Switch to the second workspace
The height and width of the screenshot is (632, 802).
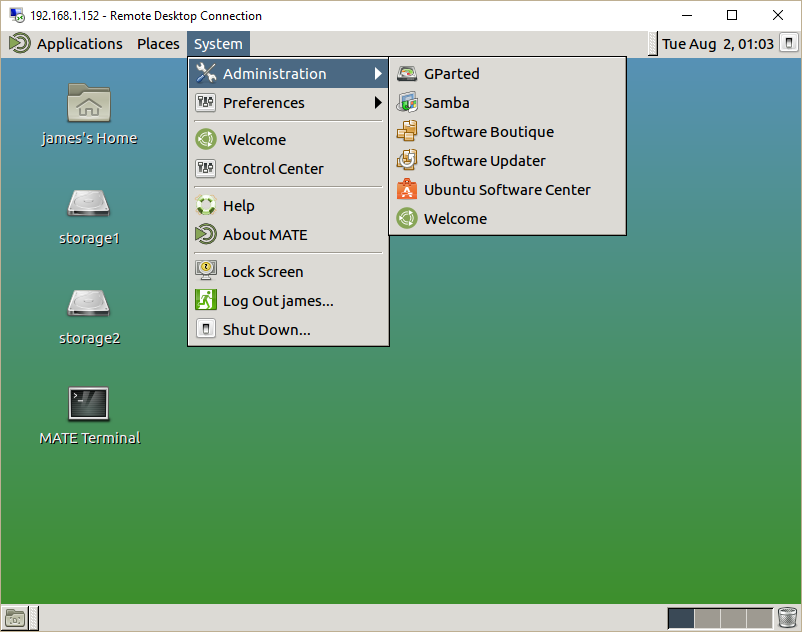coord(707,619)
